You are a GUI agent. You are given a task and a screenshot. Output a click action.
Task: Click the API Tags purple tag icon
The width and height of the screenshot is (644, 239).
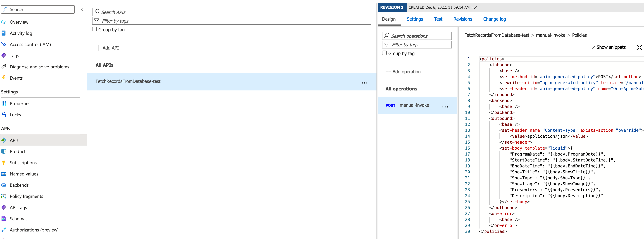[4, 207]
